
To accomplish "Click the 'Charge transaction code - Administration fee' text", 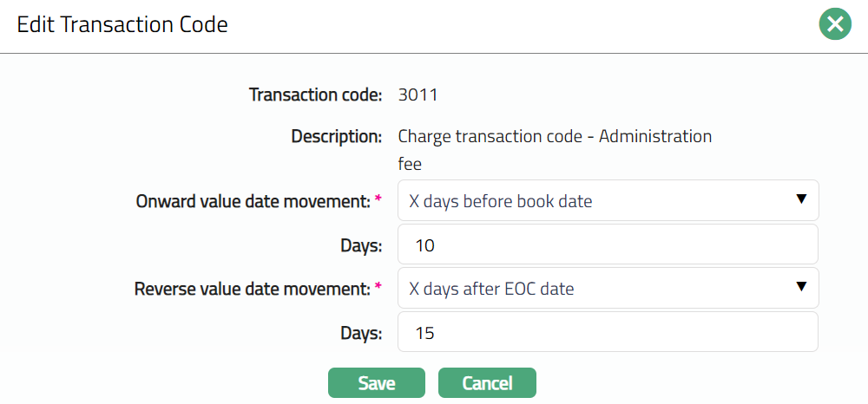I will (x=555, y=137).
